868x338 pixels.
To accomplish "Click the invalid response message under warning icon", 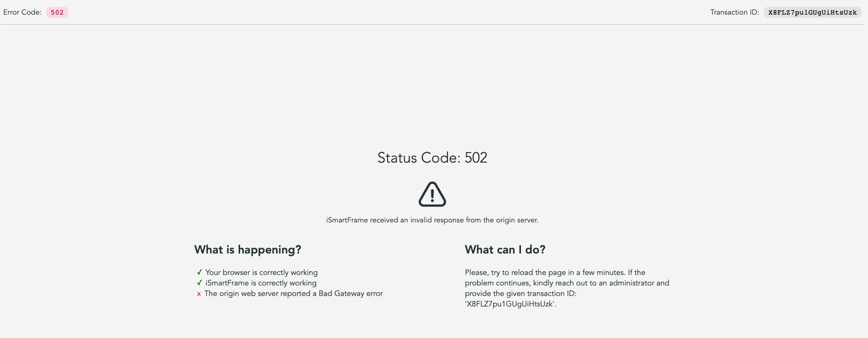I will [x=432, y=220].
